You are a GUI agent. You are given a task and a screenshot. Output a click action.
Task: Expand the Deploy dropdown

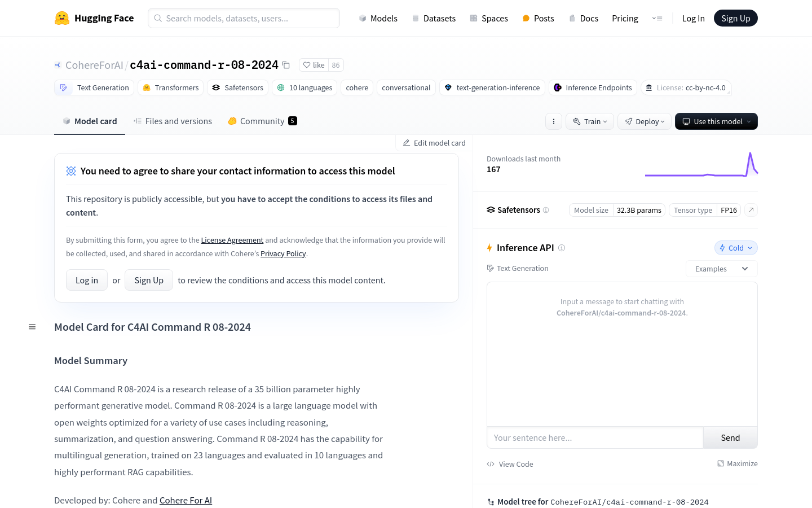click(645, 121)
